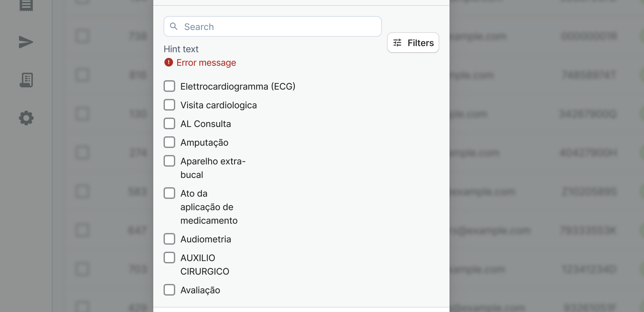Click the magnifier search icon
Viewport: 644px width, 312px height.
174,26
